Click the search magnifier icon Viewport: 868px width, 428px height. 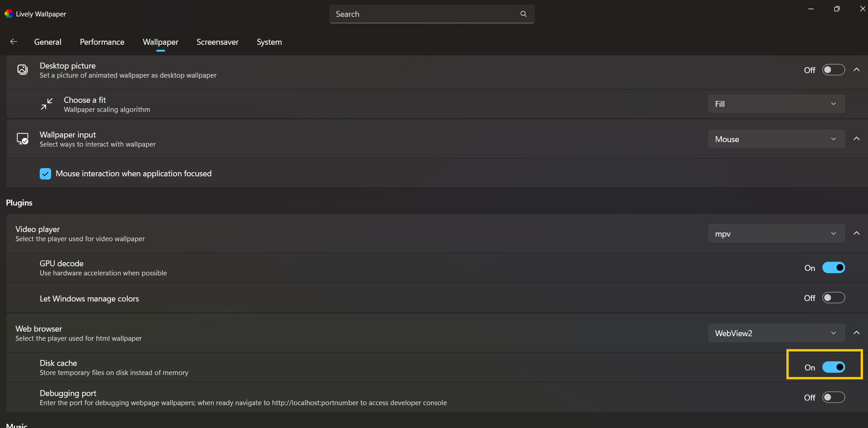[x=523, y=14]
